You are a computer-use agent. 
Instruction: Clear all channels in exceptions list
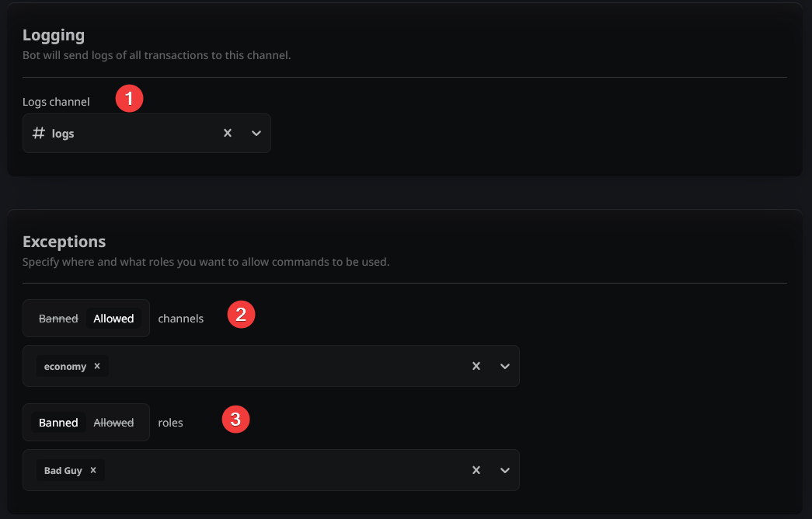tap(476, 366)
